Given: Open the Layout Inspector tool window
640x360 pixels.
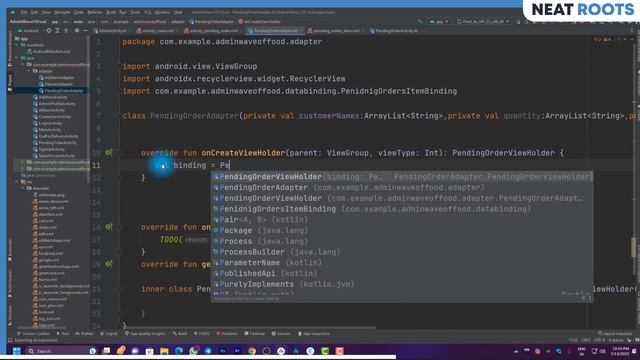Looking at the screenshot, I should coord(614,333).
